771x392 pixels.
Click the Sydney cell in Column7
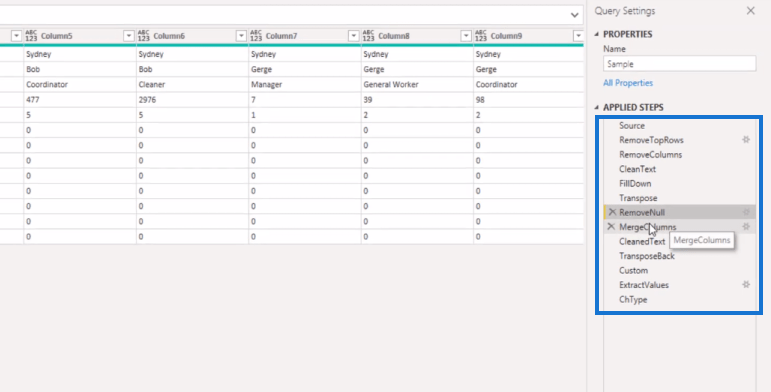click(x=305, y=54)
